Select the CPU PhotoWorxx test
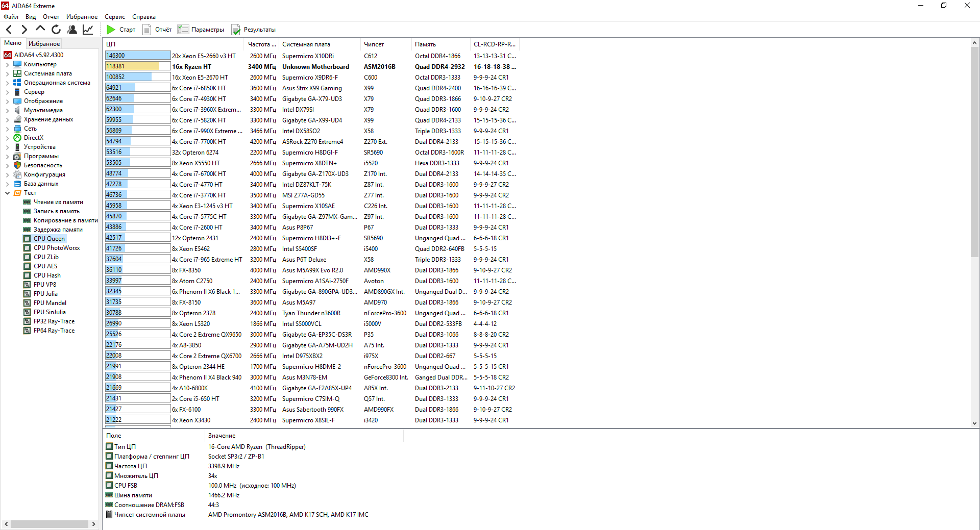This screenshot has width=980, height=530. tap(57, 248)
